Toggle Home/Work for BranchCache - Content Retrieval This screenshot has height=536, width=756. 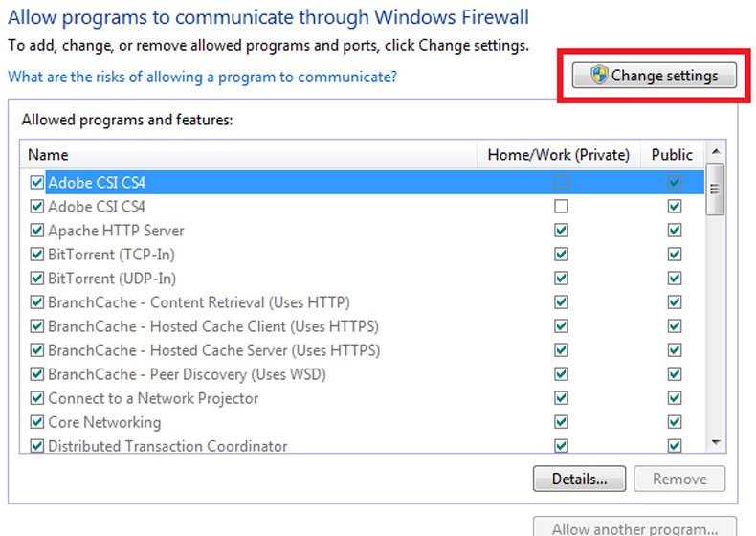(561, 302)
